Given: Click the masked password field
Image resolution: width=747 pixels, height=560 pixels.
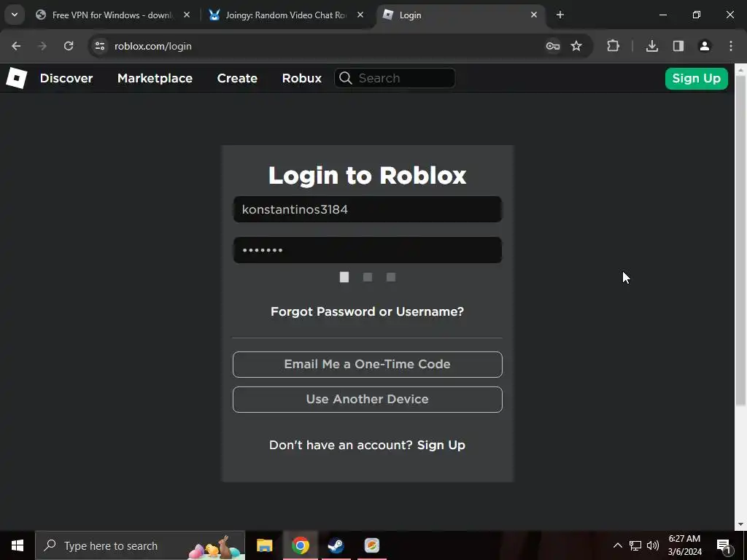Looking at the screenshot, I should point(368,250).
